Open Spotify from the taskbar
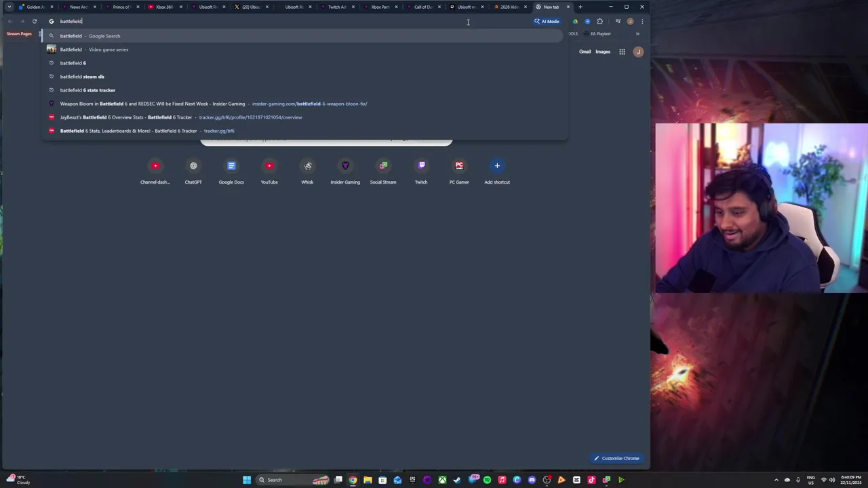 point(487,480)
